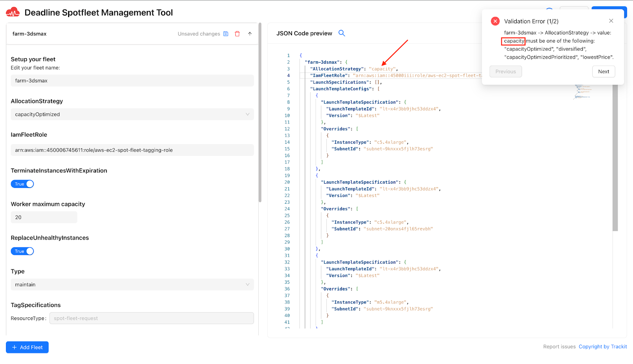Open the Report issues link
The width and height of the screenshot is (633, 364).
click(559, 347)
